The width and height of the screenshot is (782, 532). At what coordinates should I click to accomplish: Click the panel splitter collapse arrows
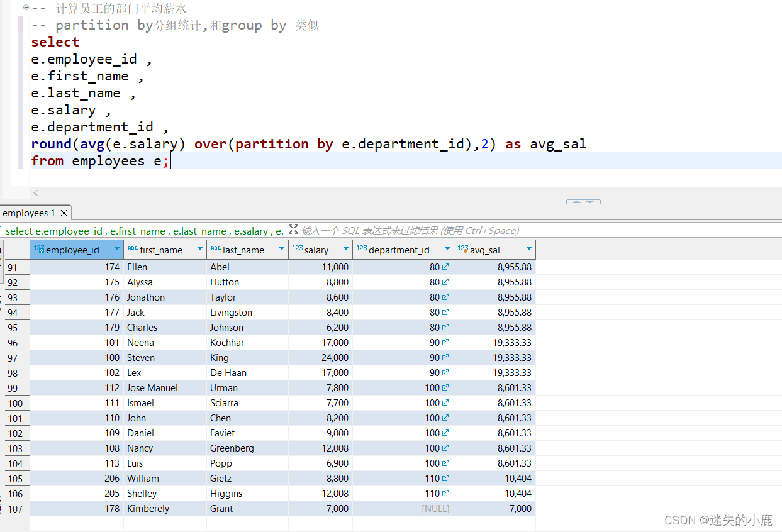coord(583,202)
